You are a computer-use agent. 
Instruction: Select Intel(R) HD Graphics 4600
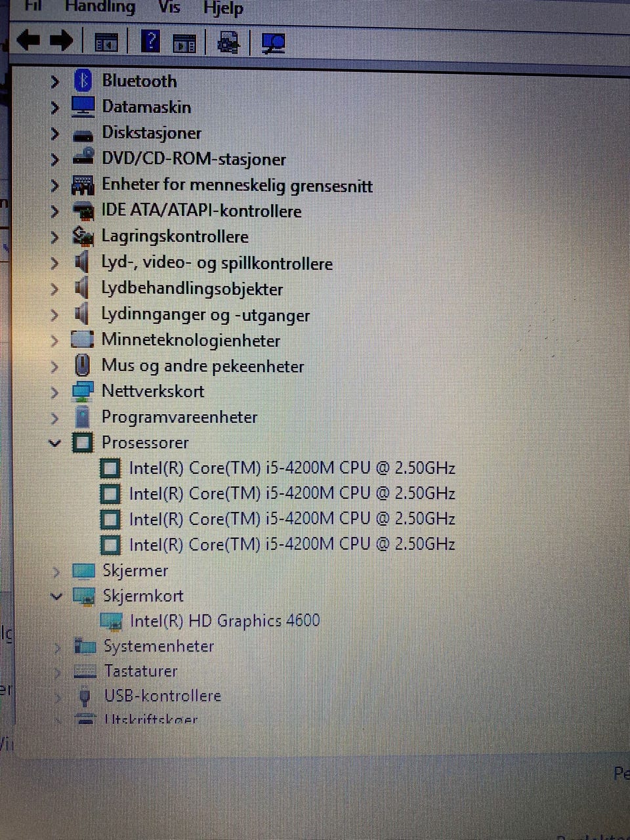click(225, 621)
